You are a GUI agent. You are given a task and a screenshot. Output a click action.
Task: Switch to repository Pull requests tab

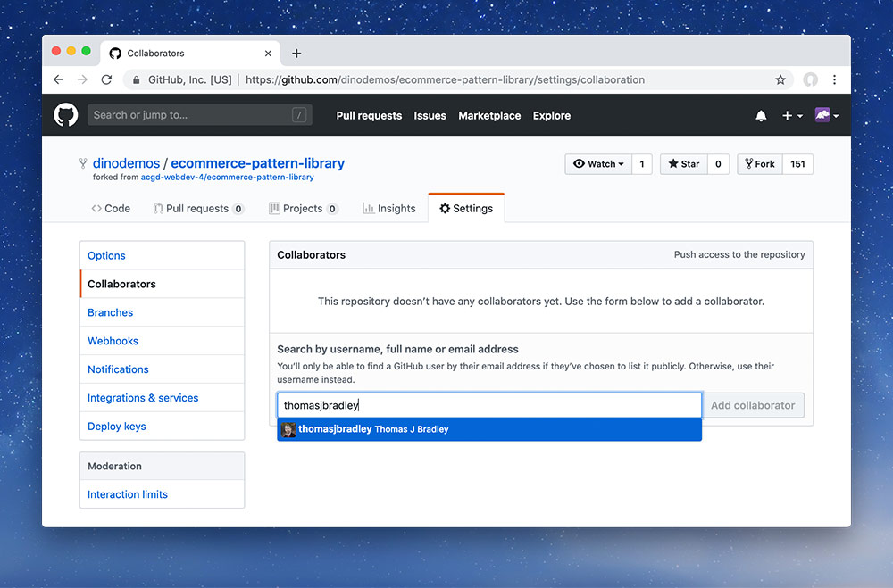pos(199,208)
